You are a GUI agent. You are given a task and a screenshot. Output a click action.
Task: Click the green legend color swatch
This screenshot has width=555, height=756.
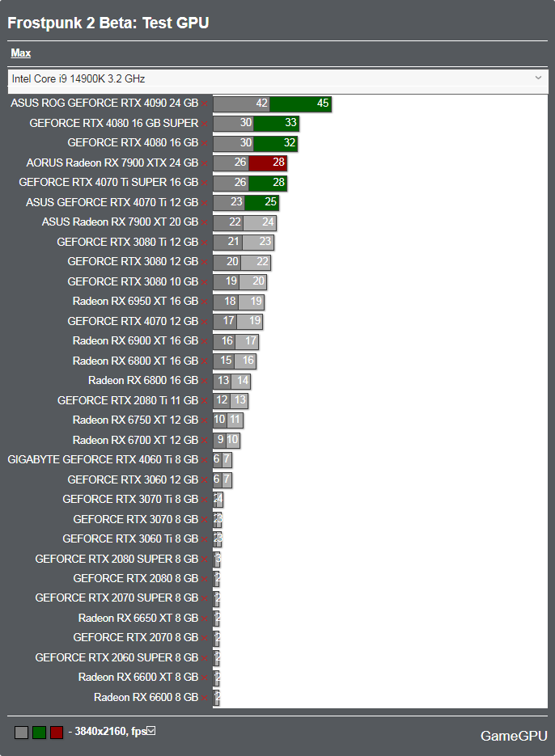pos(39,733)
